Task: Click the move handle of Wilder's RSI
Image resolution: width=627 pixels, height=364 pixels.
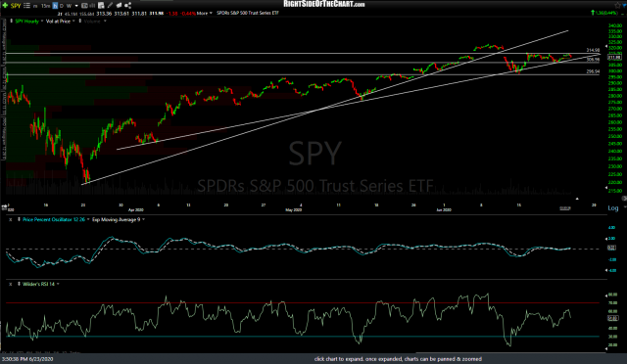Action: 19,284
